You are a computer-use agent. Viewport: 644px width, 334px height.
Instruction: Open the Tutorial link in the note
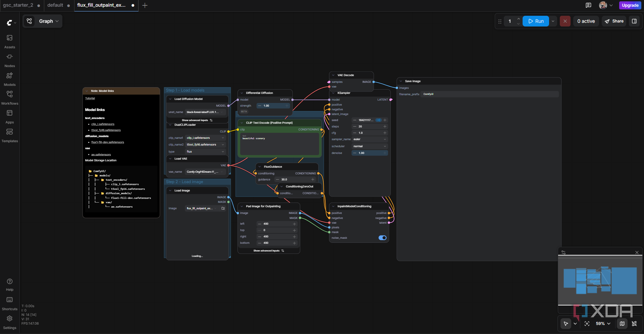point(90,98)
